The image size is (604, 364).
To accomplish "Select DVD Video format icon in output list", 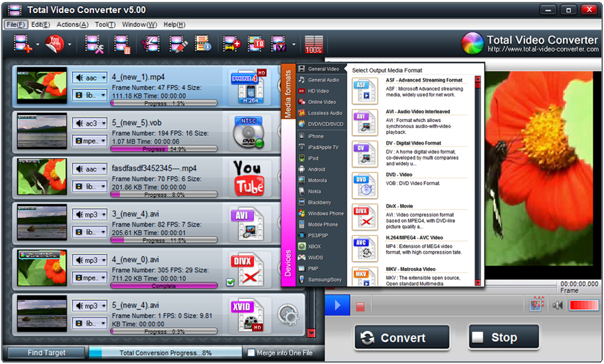I will point(364,186).
